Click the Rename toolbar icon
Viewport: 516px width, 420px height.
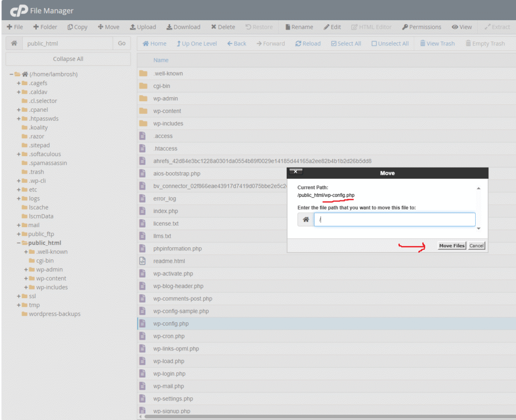pyautogui.click(x=288, y=27)
